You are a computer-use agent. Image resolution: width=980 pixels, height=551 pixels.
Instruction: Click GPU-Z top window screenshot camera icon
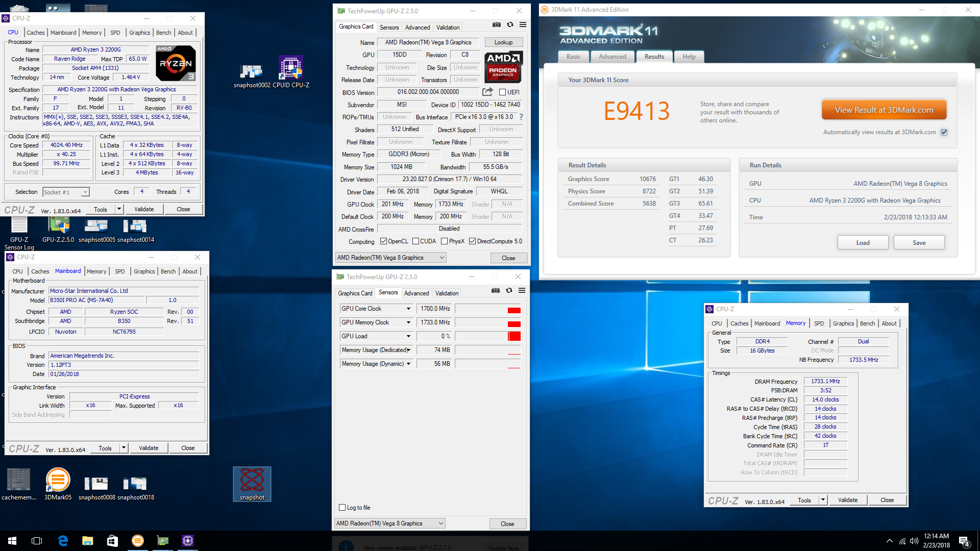pos(496,24)
